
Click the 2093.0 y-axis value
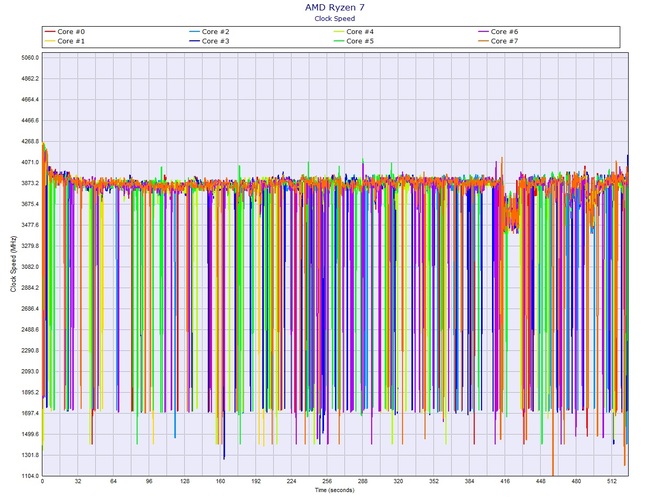[x=30, y=371]
